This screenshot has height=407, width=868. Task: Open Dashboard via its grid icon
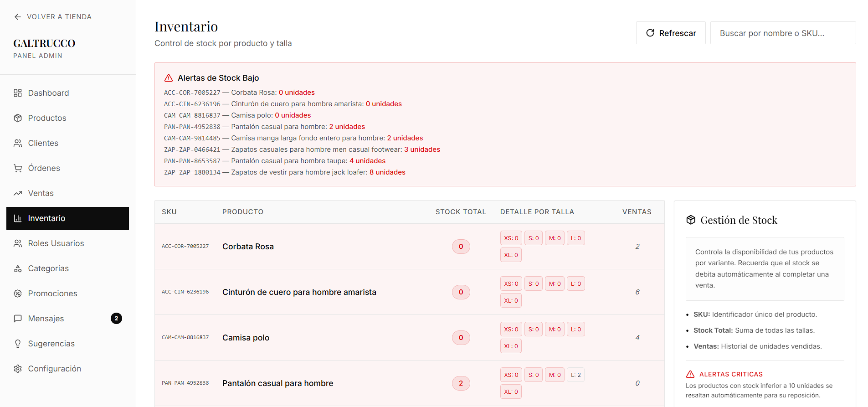coord(18,93)
